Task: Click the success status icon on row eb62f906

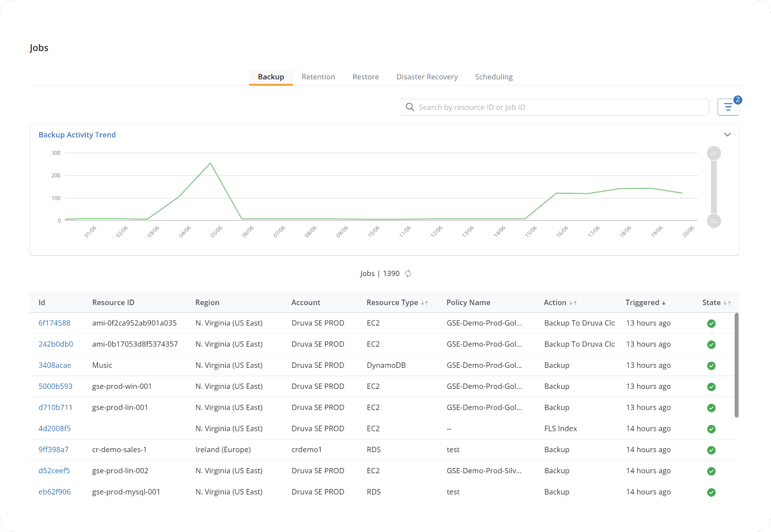Action: tap(711, 492)
